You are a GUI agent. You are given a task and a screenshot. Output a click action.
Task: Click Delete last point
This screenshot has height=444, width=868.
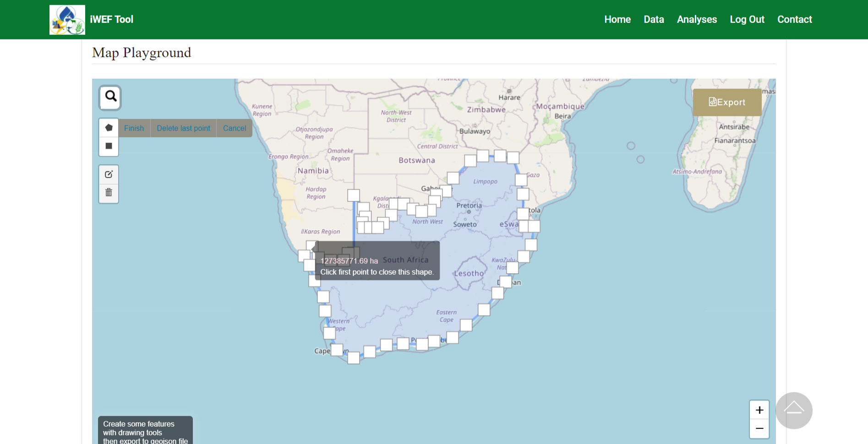[x=183, y=128]
